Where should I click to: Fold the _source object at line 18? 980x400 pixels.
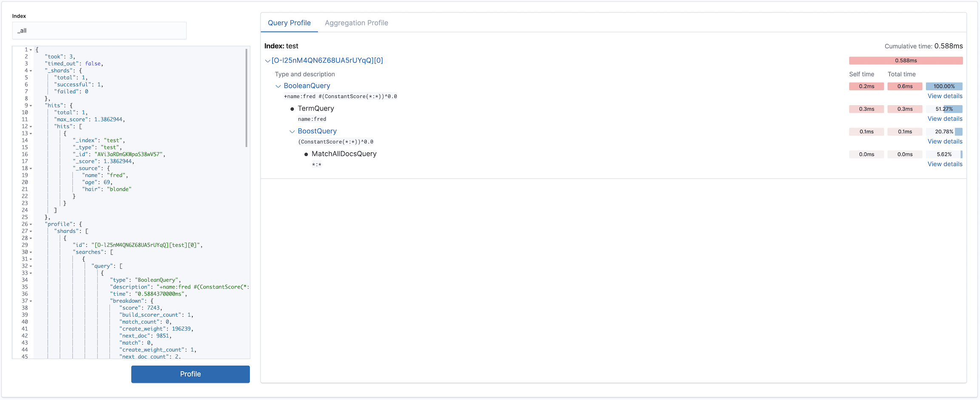(x=31, y=168)
